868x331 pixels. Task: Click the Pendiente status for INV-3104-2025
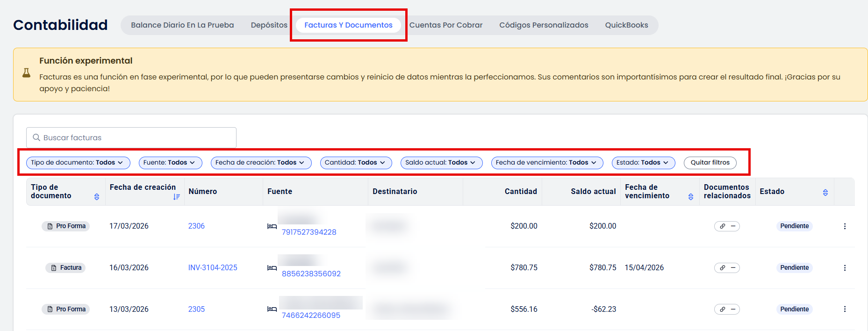pos(794,268)
